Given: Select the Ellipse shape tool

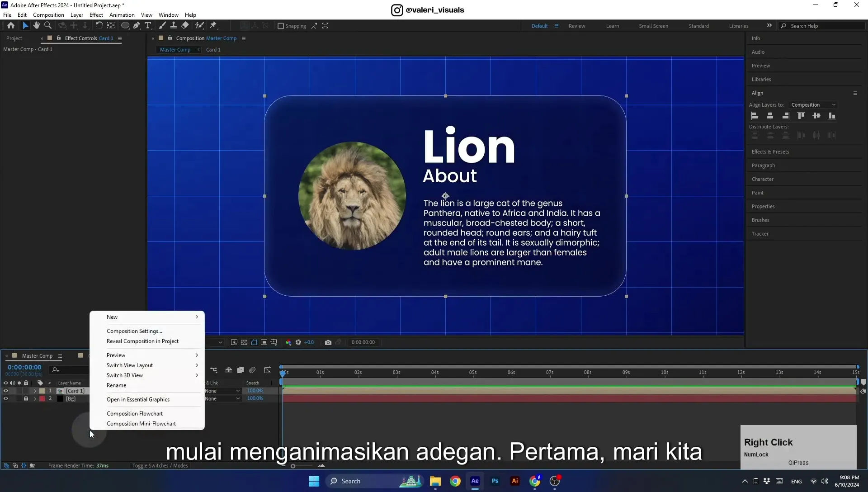Looking at the screenshot, I should (x=125, y=26).
